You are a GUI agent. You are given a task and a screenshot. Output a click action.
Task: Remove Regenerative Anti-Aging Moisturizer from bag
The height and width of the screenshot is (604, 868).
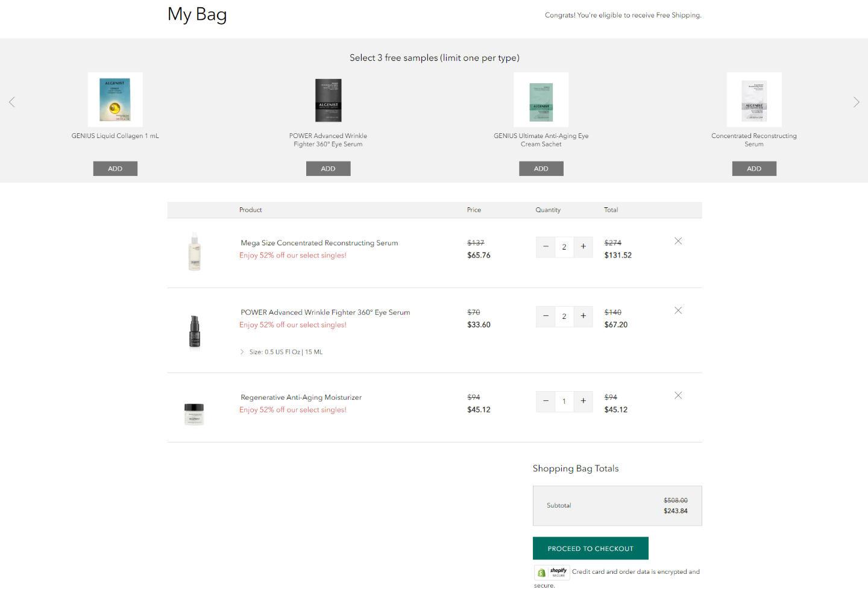(x=678, y=395)
